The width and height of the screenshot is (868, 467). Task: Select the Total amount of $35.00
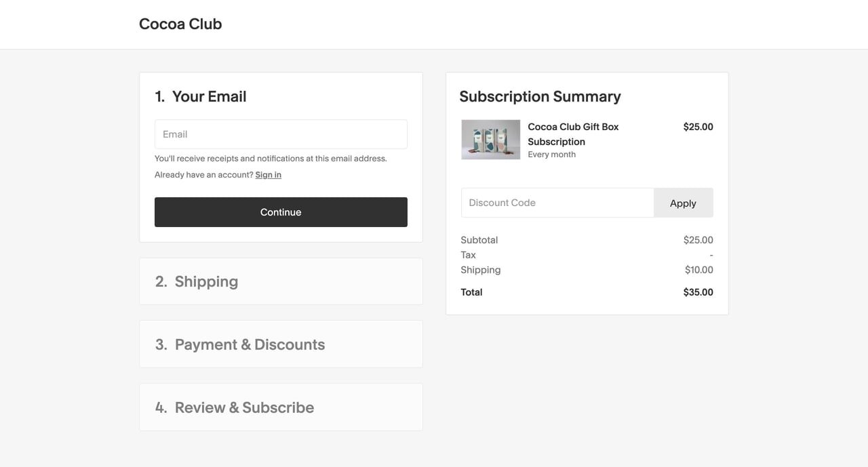coord(698,292)
